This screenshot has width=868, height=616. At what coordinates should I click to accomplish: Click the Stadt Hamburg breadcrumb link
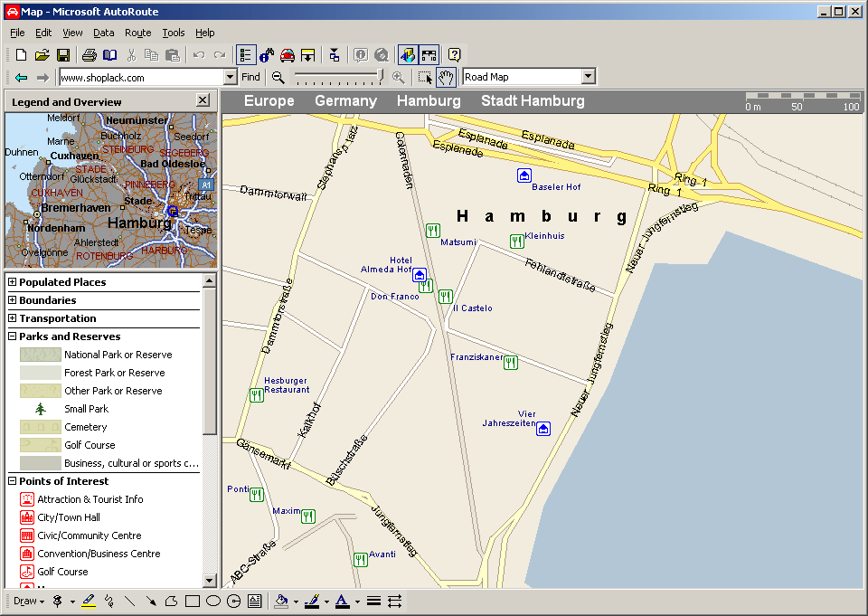pos(533,100)
